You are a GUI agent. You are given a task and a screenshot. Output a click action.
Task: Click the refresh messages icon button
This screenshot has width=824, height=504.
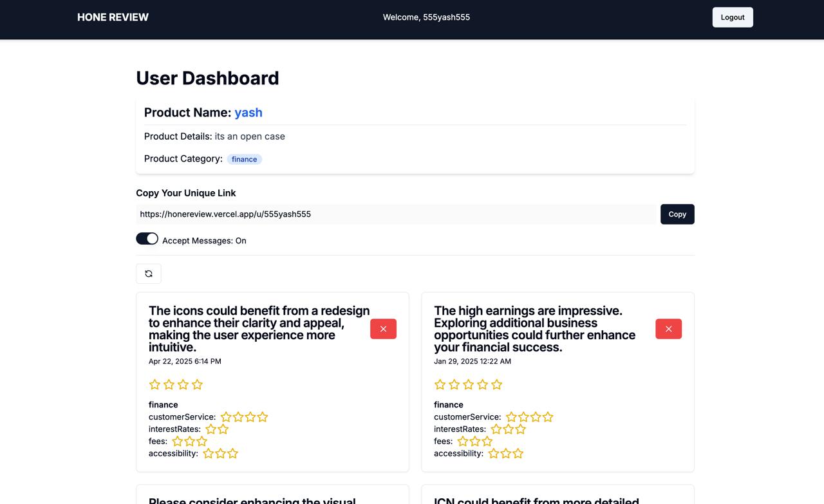(x=149, y=274)
